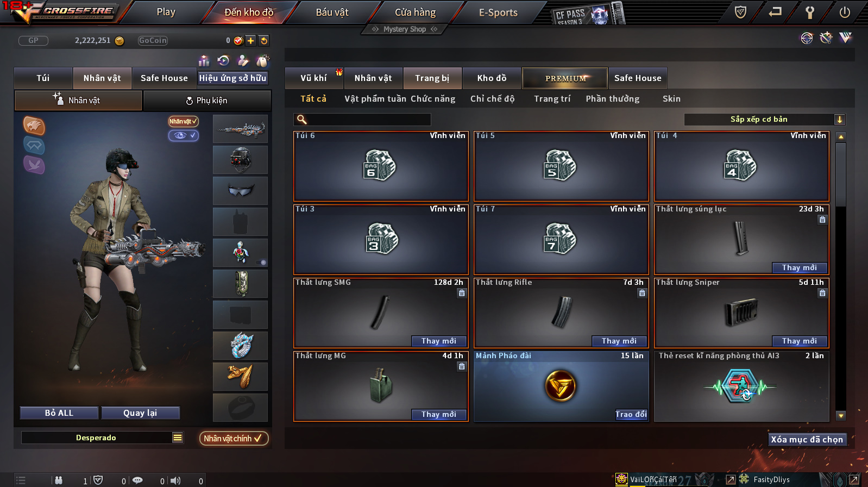
Task: Toggle the eye visibility checkbox
Action: (x=183, y=135)
